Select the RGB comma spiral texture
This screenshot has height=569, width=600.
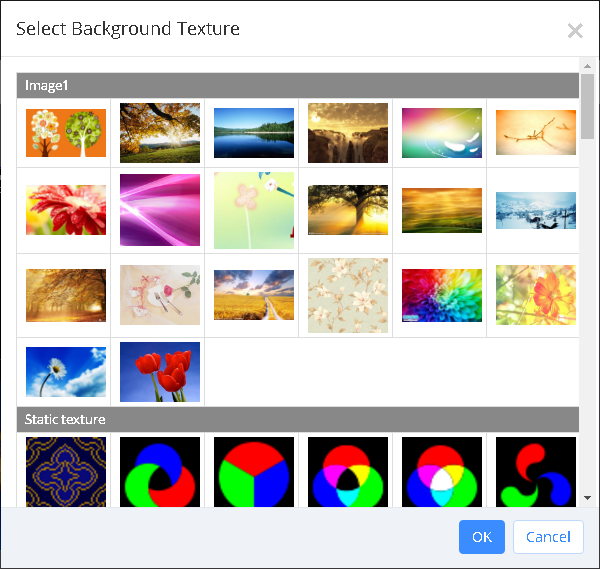point(536,472)
